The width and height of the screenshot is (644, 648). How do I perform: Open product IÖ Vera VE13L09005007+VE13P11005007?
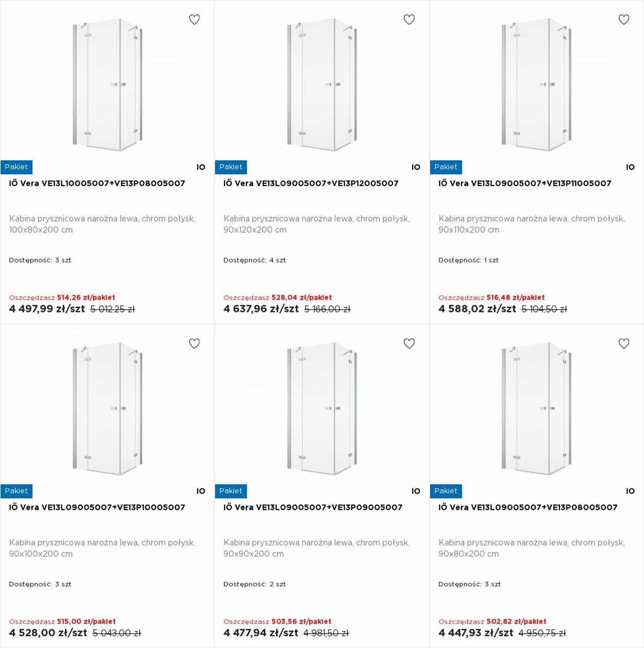524,184
